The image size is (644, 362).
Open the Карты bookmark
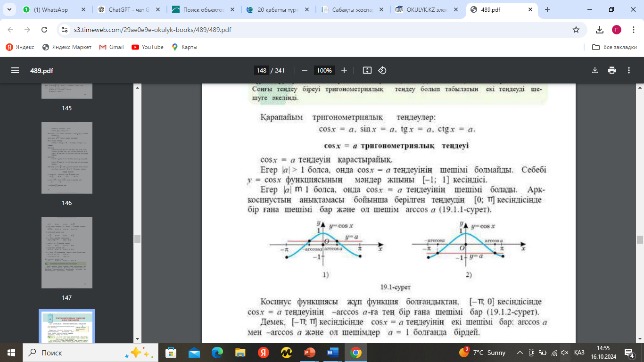[x=184, y=47]
